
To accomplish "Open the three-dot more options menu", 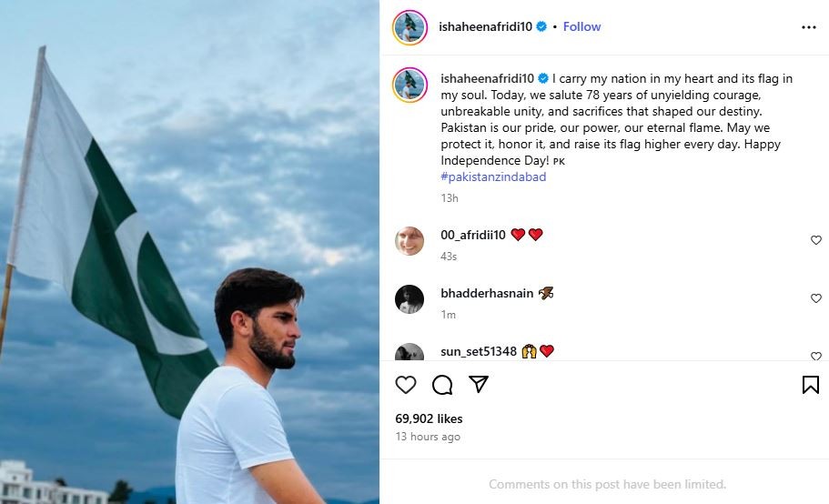I will point(808,27).
